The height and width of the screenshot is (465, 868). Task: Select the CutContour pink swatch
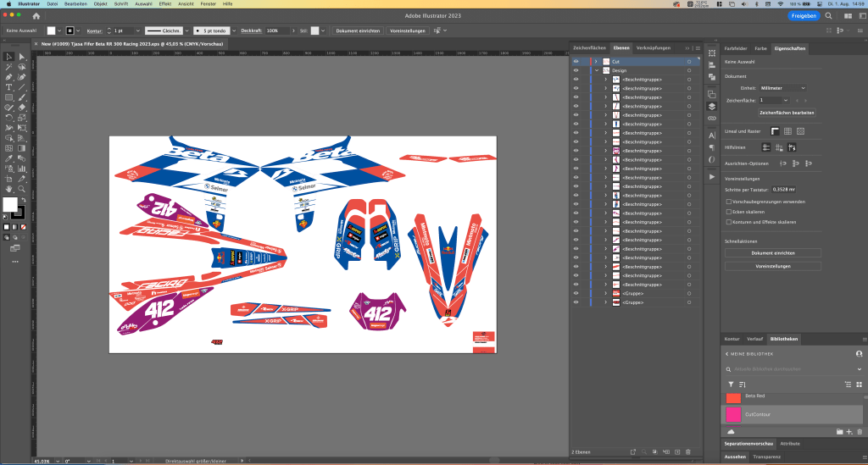click(734, 414)
